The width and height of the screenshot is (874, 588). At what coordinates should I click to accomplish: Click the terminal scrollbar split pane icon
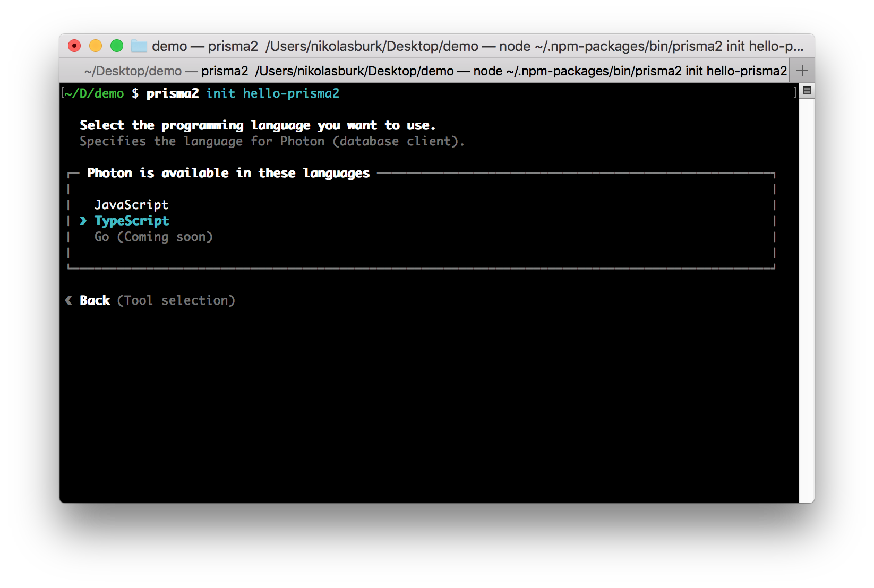pyautogui.click(x=807, y=90)
